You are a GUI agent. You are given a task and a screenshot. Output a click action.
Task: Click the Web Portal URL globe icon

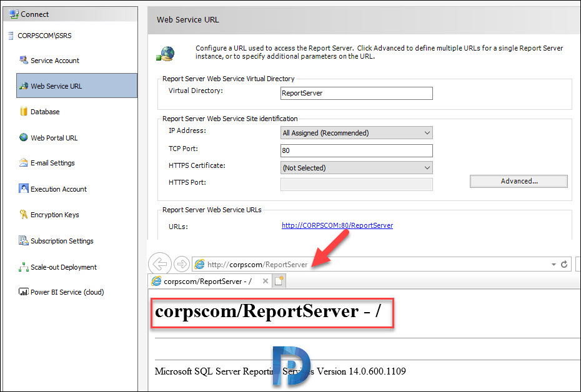[23, 137]
